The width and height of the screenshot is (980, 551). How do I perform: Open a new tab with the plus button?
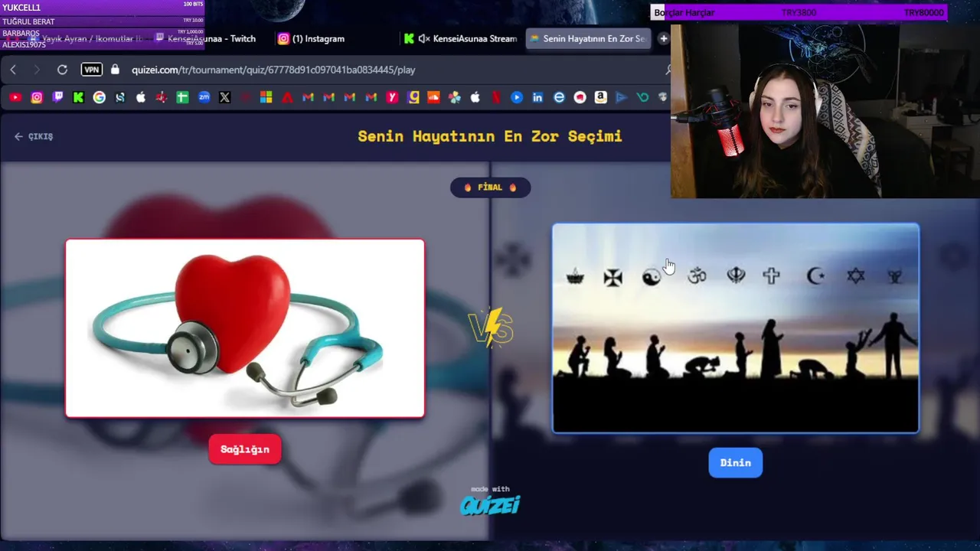pos(663,38)
